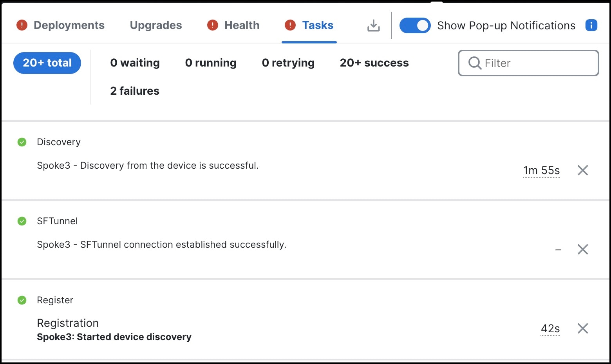This screenshot has width=611, height=364.
Task: Expand details for the SFTunnel task
Action: (x=558, y=249)
